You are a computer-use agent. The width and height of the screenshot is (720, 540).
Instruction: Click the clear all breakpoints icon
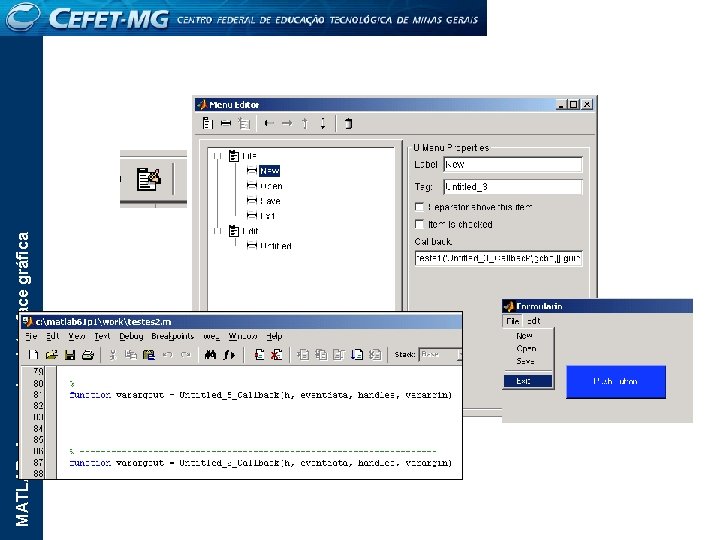point(276,354)
